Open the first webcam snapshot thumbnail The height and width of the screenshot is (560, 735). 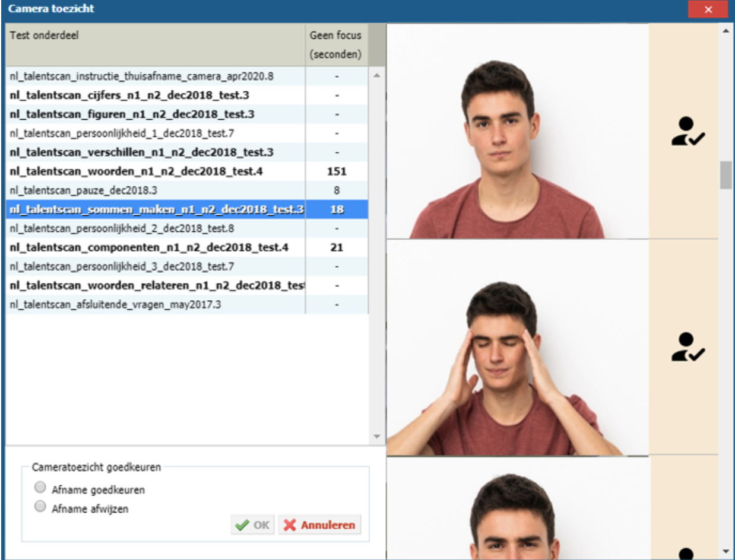pyautogui.click(x=517, y=132)
